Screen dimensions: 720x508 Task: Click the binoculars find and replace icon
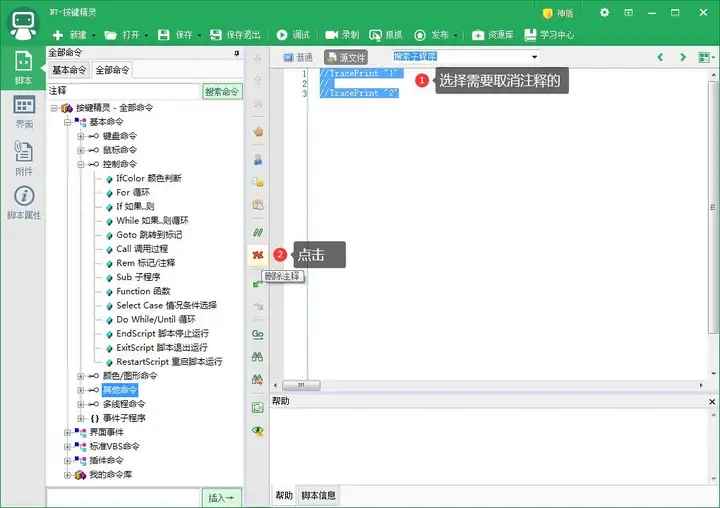258,379
